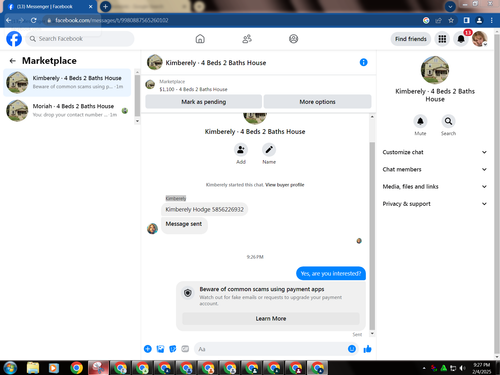This screenshot has height=375, width=500.
Task: Go to Home feed icon
Action: click(200, 39)
